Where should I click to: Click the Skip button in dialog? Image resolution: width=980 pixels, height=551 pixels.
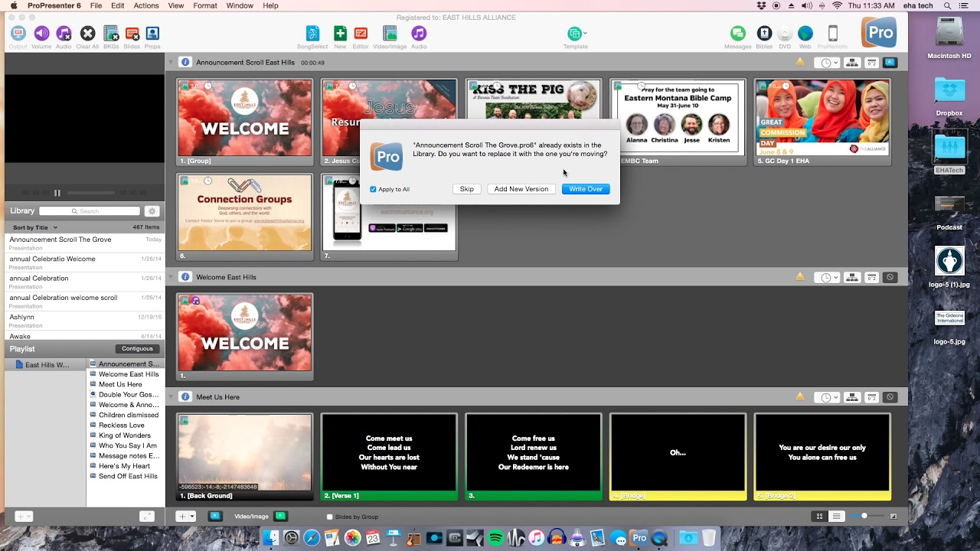coord(467,189)
